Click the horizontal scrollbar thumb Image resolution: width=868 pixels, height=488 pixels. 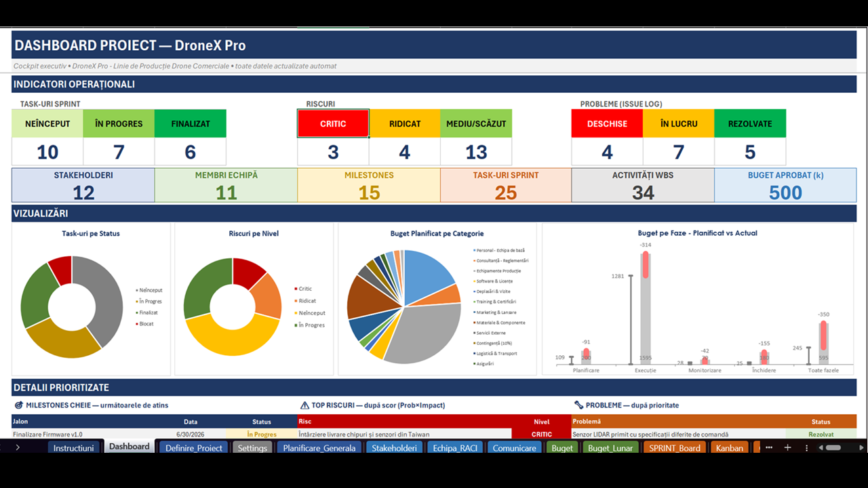point(833,447)
